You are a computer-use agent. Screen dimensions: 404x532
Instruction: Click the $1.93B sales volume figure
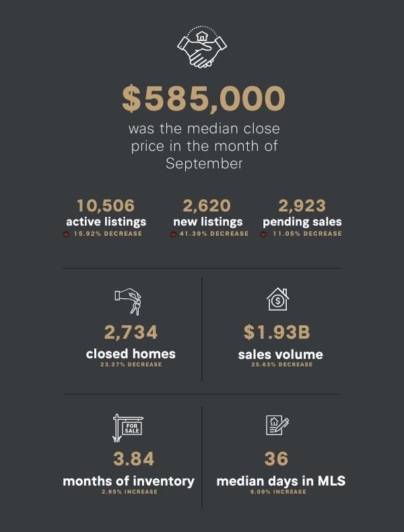pos(277,333)
